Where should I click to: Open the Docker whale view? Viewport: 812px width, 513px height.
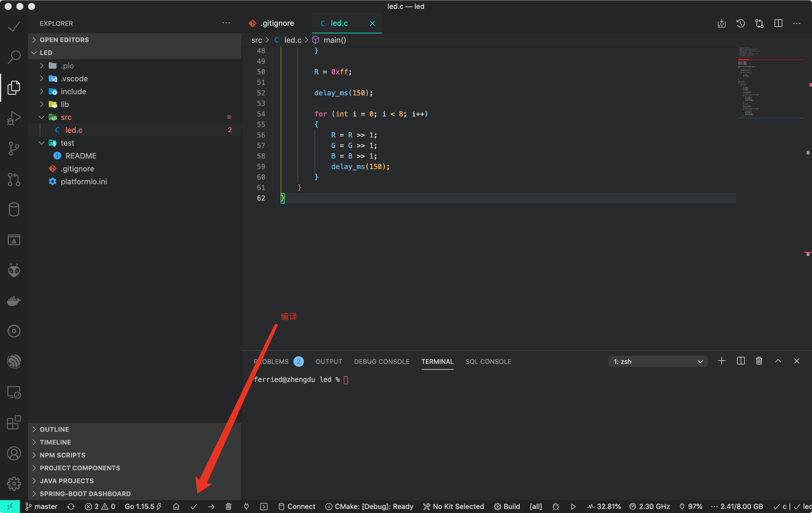tap(14, 301)
